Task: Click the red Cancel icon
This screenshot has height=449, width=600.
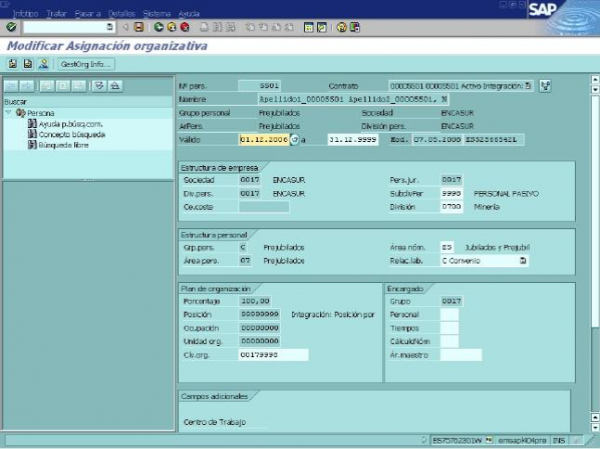Action: click(x=185, y=27)
